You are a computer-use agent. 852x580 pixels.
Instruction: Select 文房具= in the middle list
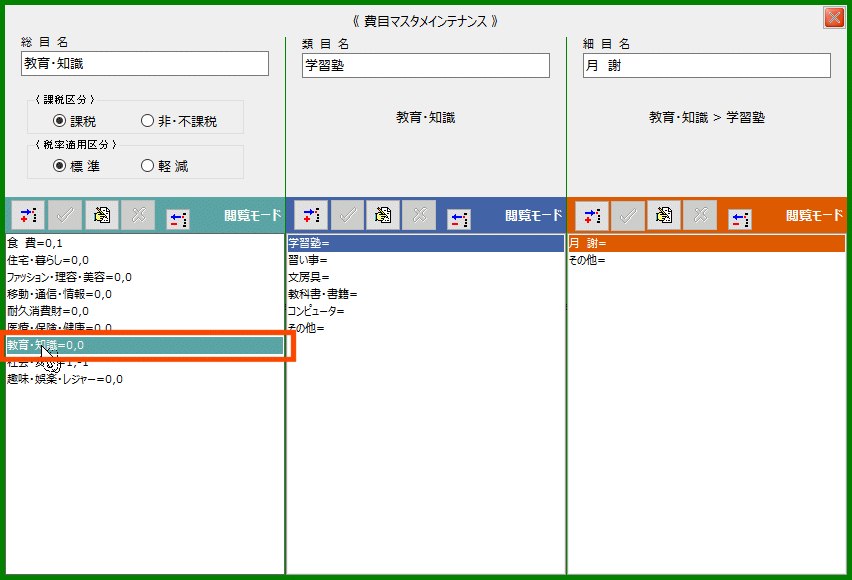pyautogui.click(x=426, y=277)
